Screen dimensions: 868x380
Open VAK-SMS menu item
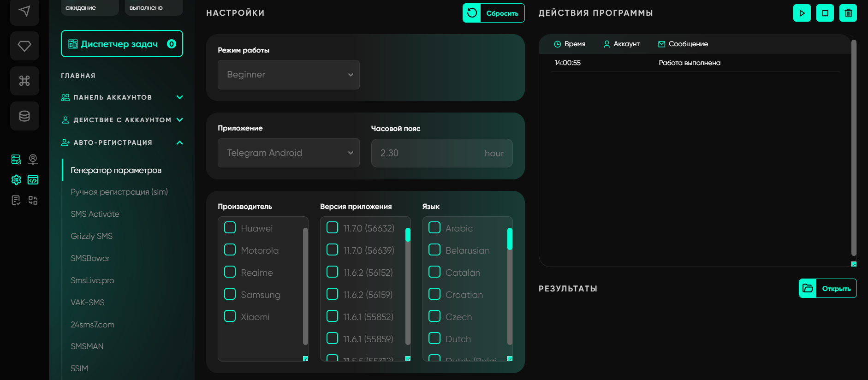tap(88, 303)
